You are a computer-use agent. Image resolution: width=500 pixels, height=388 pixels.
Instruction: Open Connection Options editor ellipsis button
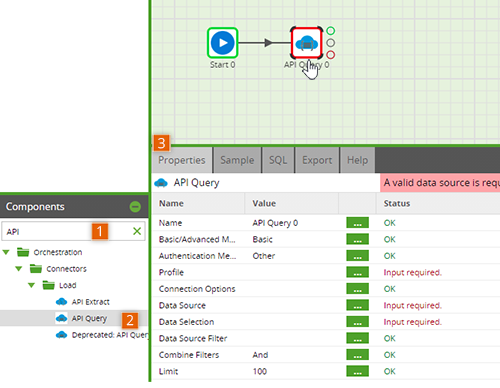pyautogui.click(x=357, y=289)
